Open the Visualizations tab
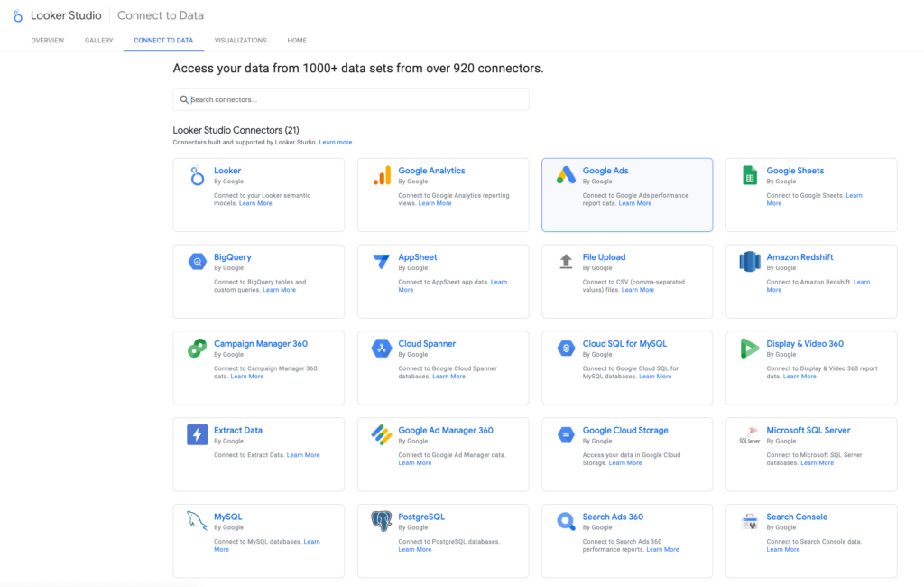The width and height of the screenshot is (924, 587). [x=240, y=40]
